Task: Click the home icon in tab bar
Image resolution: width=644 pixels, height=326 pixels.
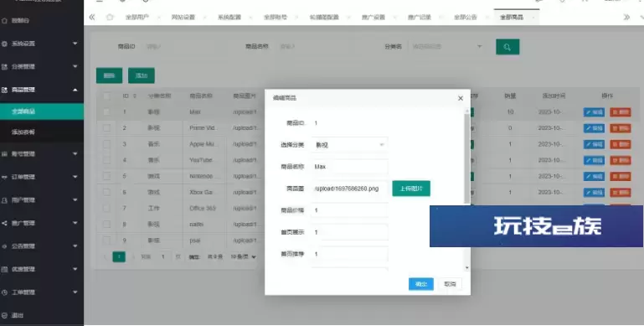Action: click(110, 18)
